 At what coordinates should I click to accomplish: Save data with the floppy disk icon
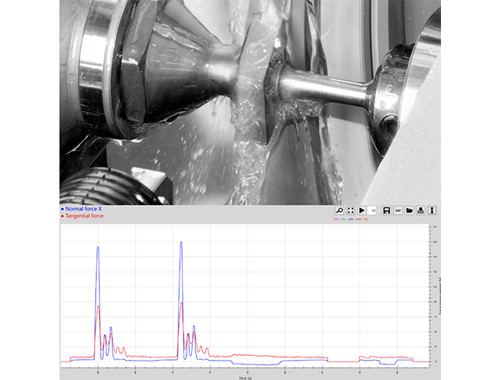coord(386,210)
